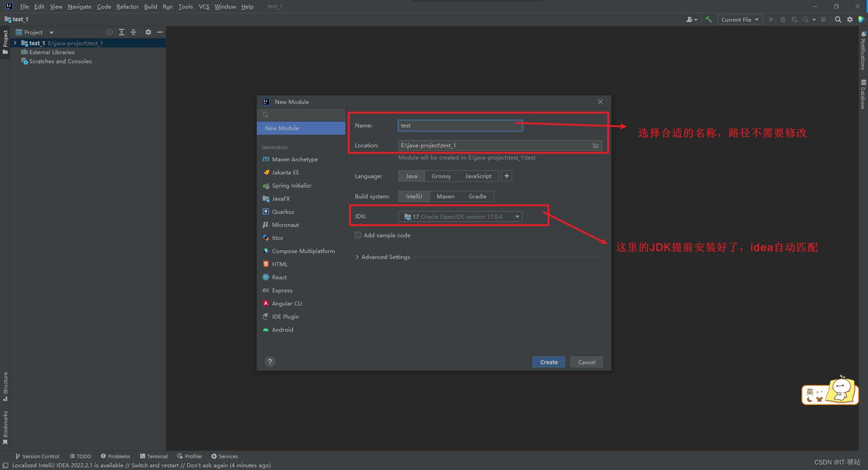Select Gradle as the build system
Screen dimensions: 868x470
477,197
